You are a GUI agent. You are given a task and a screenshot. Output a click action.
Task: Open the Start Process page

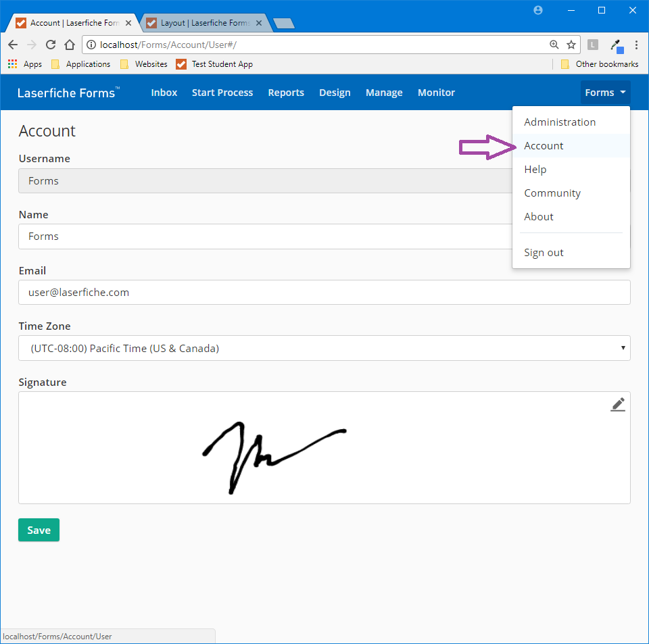(x=222, y=93)
